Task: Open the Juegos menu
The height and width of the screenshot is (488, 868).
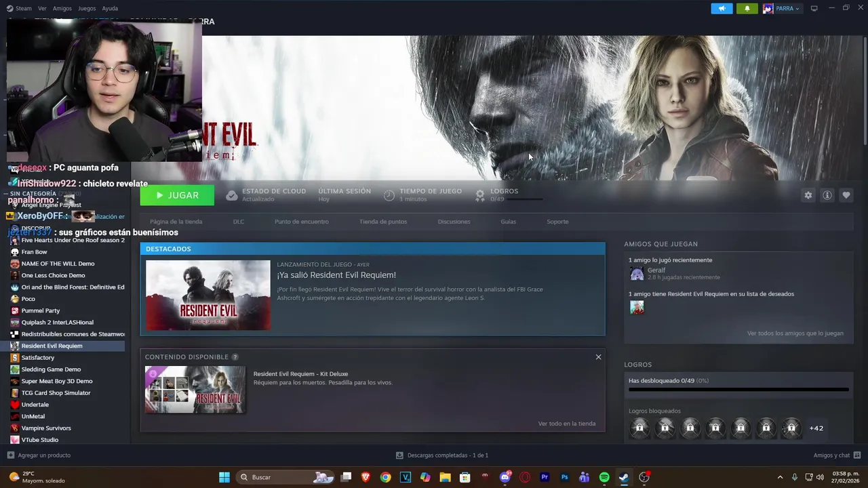Action: pyautogui.click(x=87, y=8)
